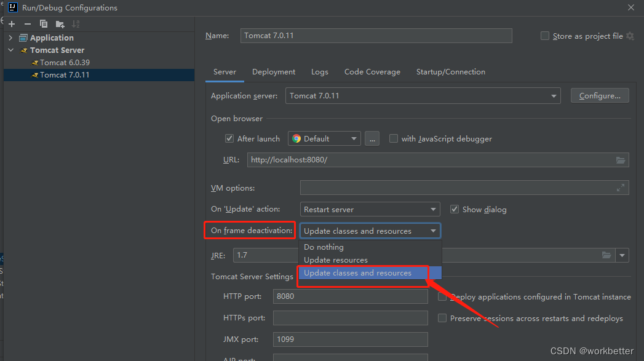Toggle the Show dialog checkbox
This screenshot has height=361, width=644.
pos(455,209)
